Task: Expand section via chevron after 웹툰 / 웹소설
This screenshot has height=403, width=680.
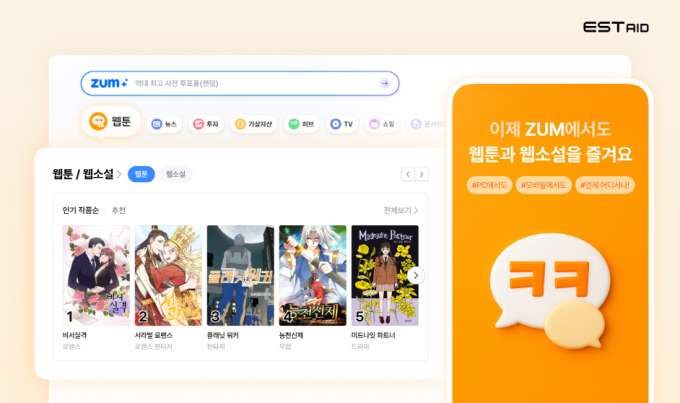Action: (119, 174)
